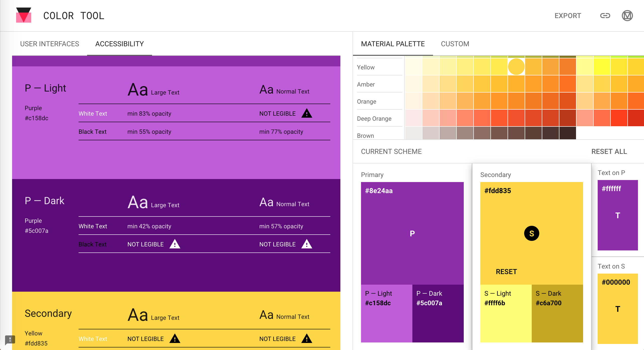The width and height of the screenshot is (644, 350).
Task: Open the Custom palette tab
Action: pyautogui.click(x=455, y=44)
